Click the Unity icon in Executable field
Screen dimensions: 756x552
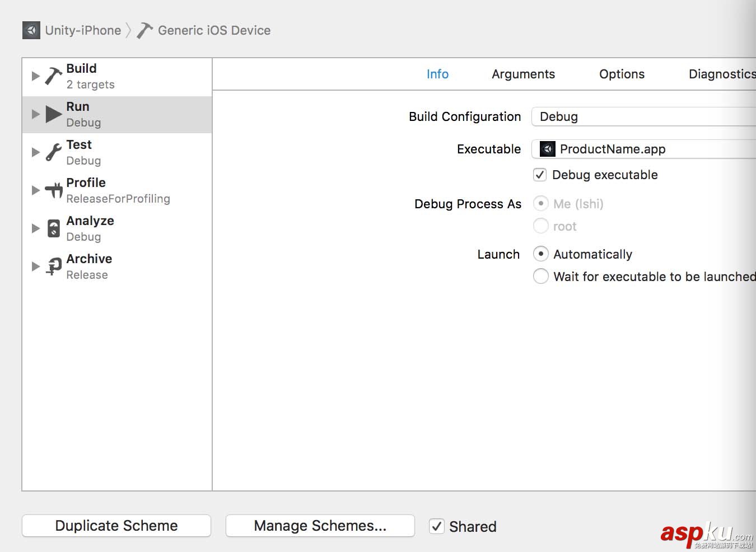pos(547,149)
